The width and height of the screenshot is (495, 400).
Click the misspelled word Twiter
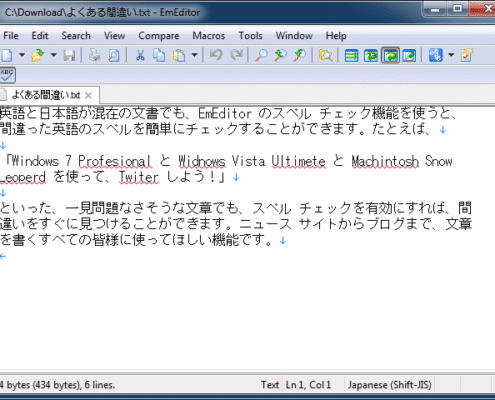point(139,177)
